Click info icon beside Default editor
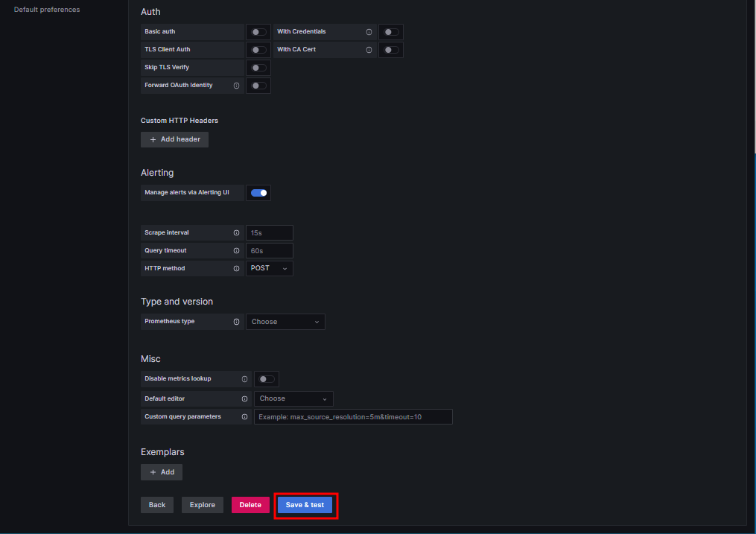The height and width of the screenshot is (534, 756). [x=244, y=398]
